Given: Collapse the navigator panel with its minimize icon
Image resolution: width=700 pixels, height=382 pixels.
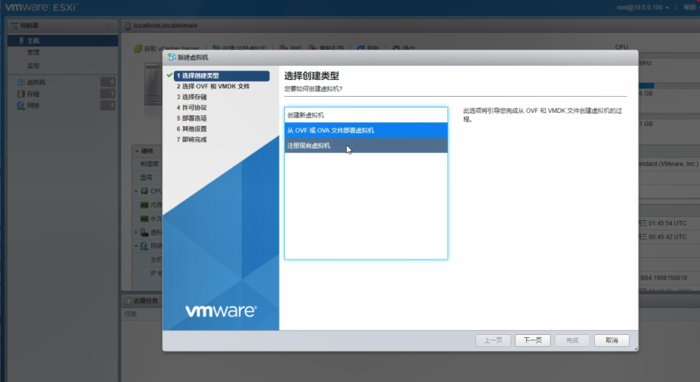Looking at the screenshot, I should click(110, 26).
